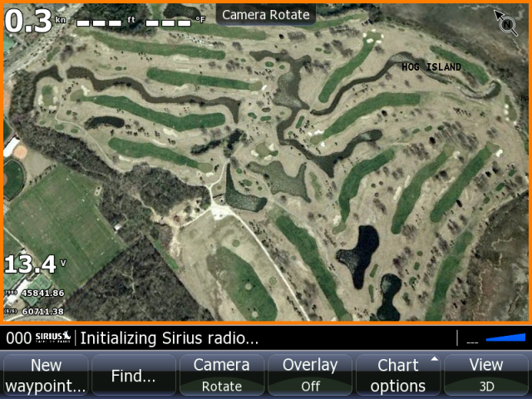Toggle the View 3D mode button
This screenshot has height=399, width=532.
(x=485, y=375)
